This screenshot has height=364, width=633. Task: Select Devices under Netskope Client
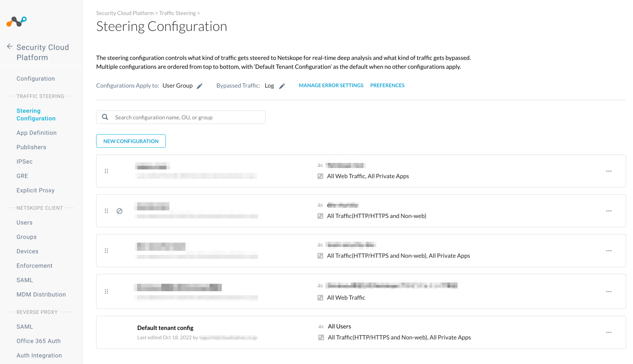pyautogui.click(x=27, y=251)
